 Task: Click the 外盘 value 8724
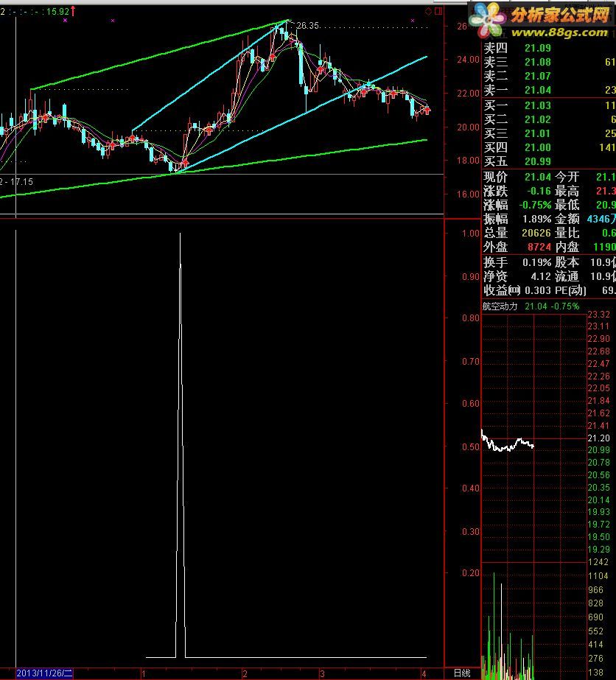pos(539,247)
